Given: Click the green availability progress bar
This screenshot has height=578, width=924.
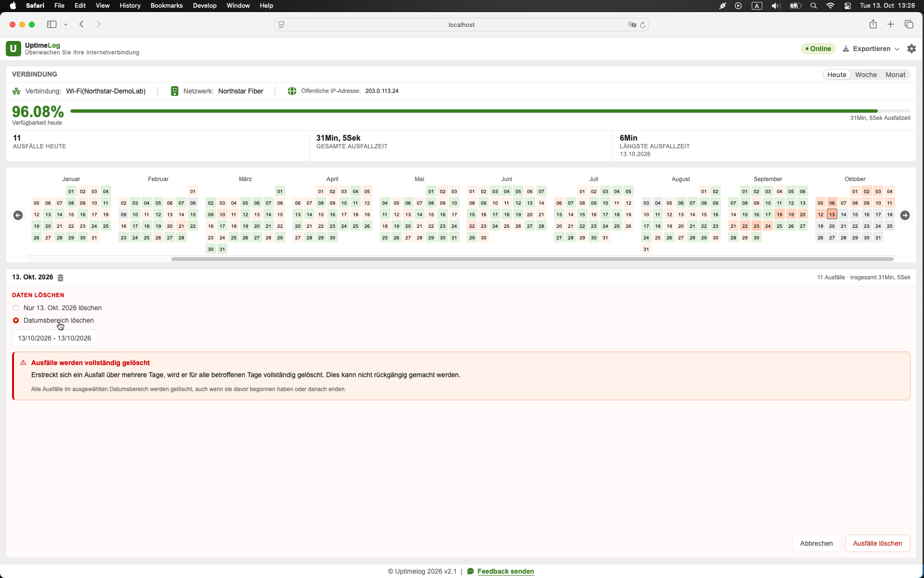Looking at the screenshot, I should tap(474, 111).
